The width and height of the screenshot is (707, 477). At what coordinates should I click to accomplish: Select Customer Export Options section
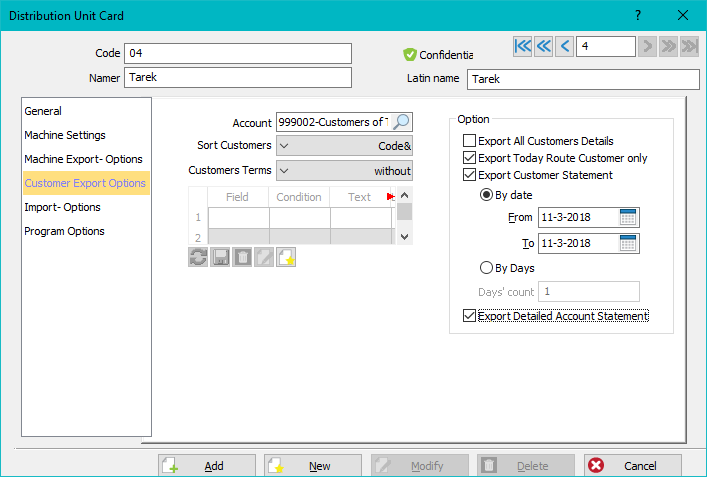point(86,183)
